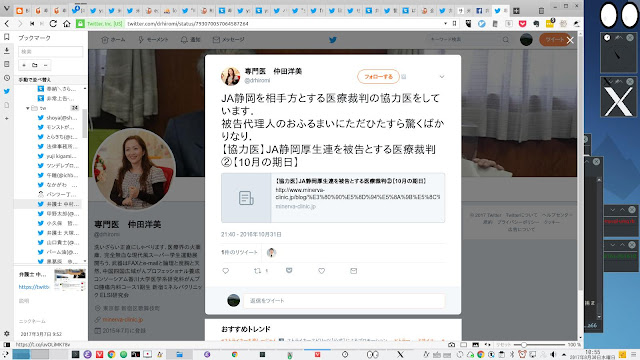The width and height of the screenshot is (640, 360).
Task: Switch to the first Blogger tab
Action: click(22, 11)
